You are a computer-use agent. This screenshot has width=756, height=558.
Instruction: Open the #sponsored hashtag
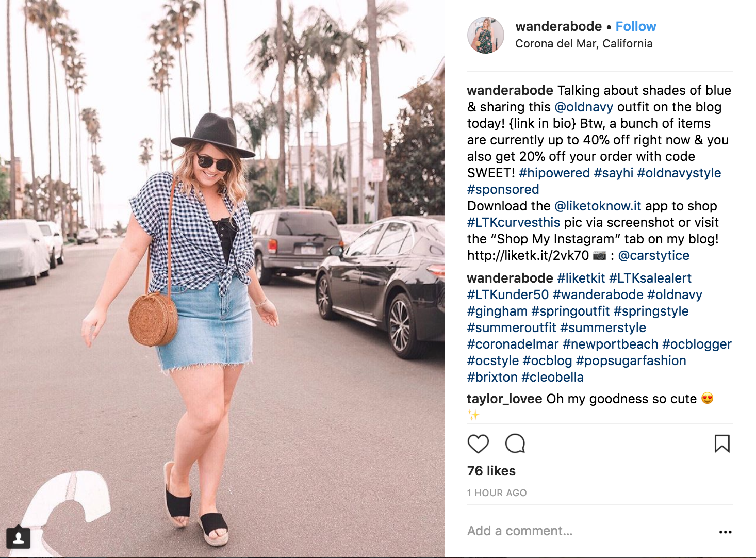click(x=503, y=189)
